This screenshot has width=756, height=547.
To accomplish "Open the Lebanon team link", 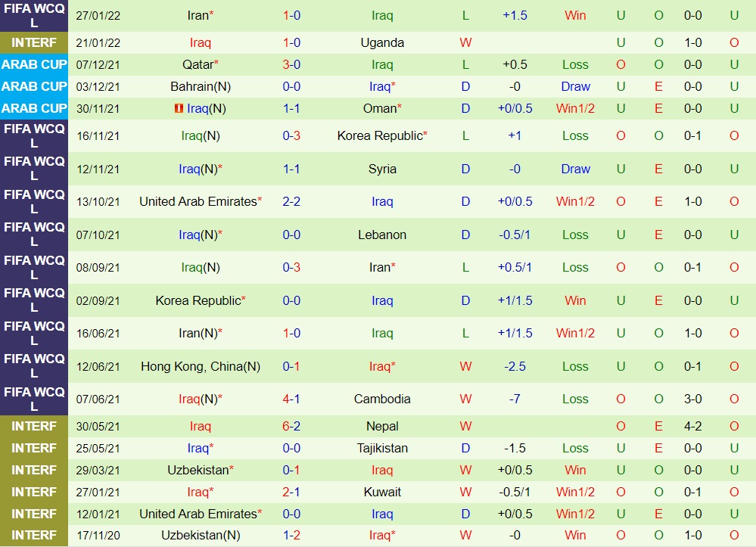I will 382,235.
